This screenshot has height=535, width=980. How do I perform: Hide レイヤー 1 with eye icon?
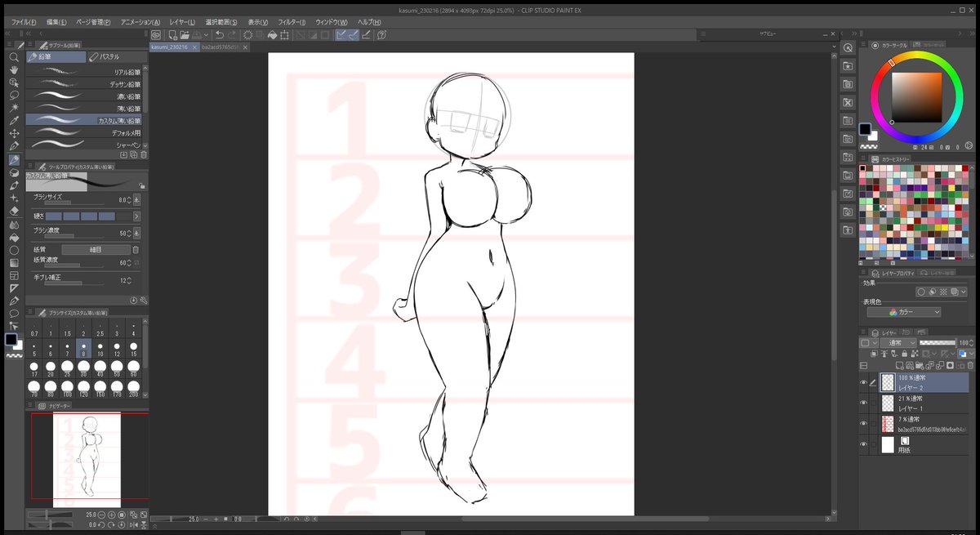(x=864, y=403)
